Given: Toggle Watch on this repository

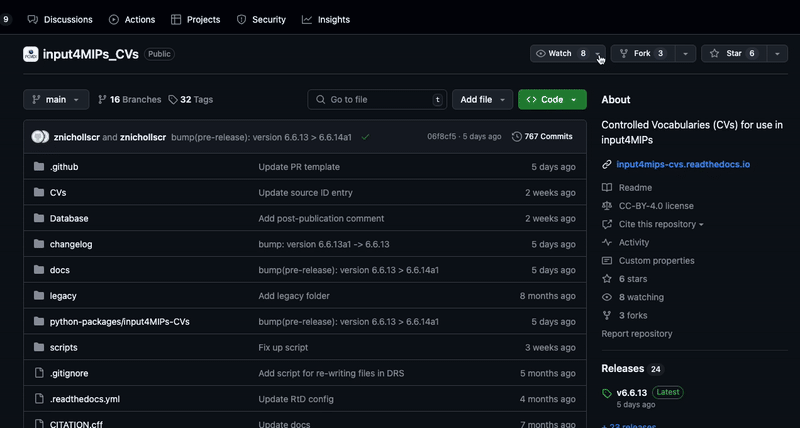Looking at the screenshot, I should (560, 54).
